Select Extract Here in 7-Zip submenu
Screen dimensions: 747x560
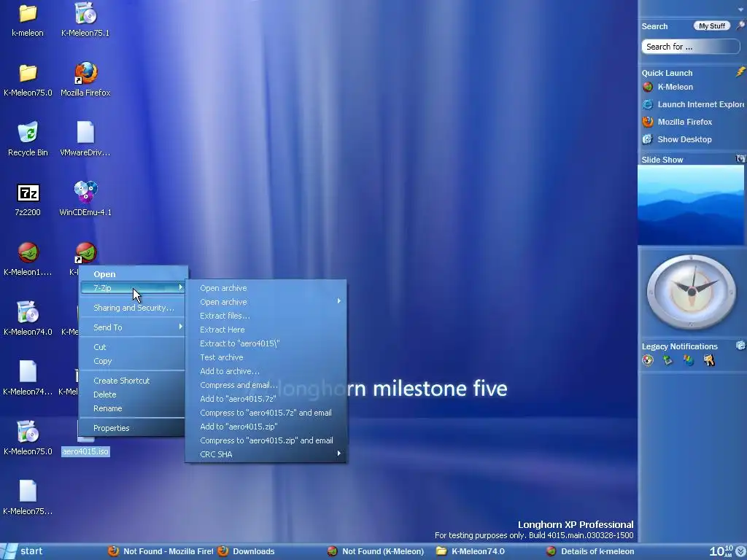click(266, 330)
